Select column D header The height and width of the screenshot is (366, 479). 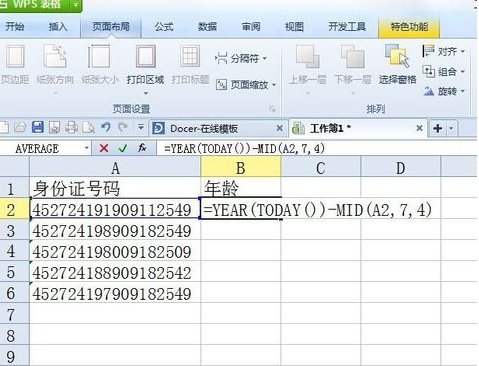401,168
